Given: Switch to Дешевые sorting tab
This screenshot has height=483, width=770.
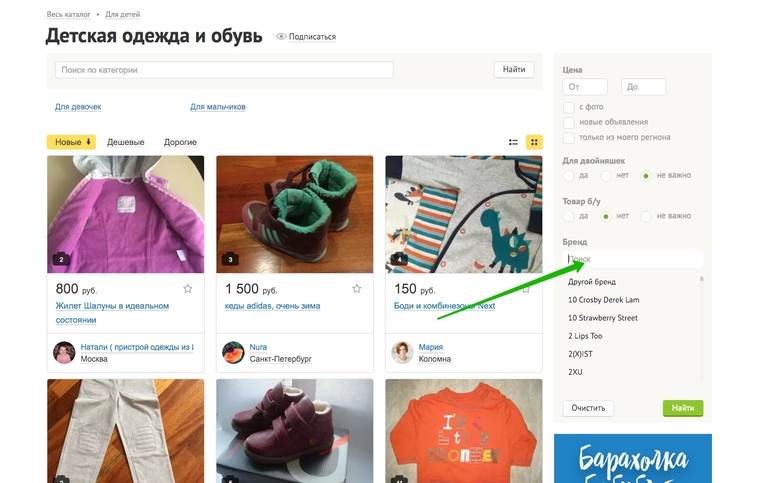Looking at the screenshot, I should pyautogui.click(x=126, y=142).
